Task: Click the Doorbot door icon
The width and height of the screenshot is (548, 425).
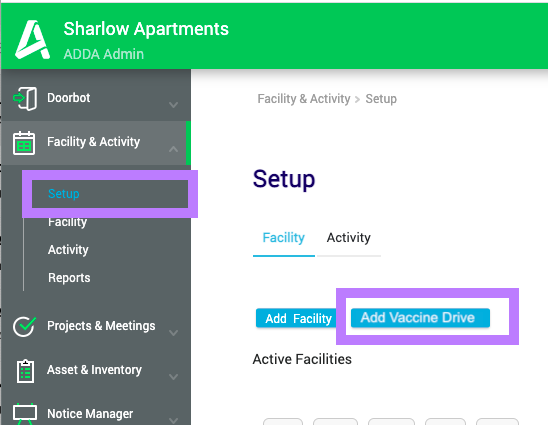Action: pyautogui.click(x=25, y=99)
